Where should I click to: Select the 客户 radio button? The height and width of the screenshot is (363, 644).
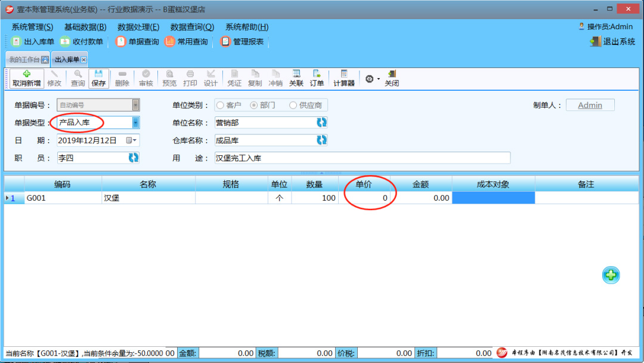click(x=221, y=105)
